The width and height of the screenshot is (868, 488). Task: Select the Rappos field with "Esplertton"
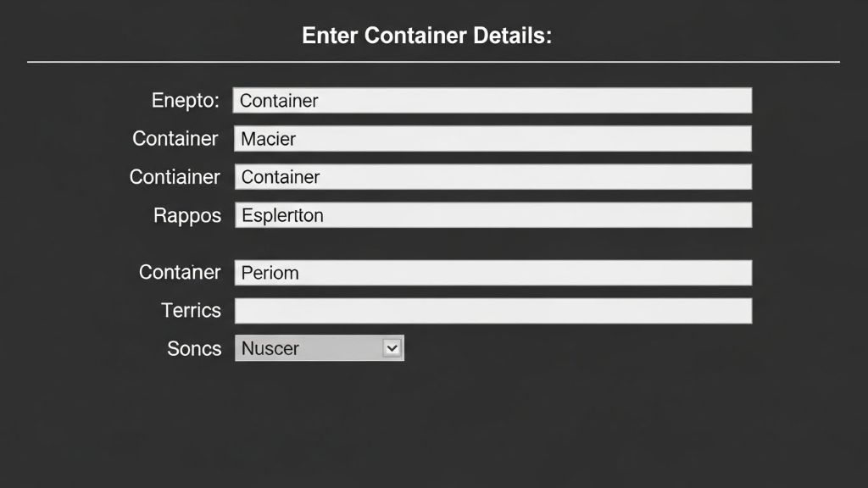[492, 215]
